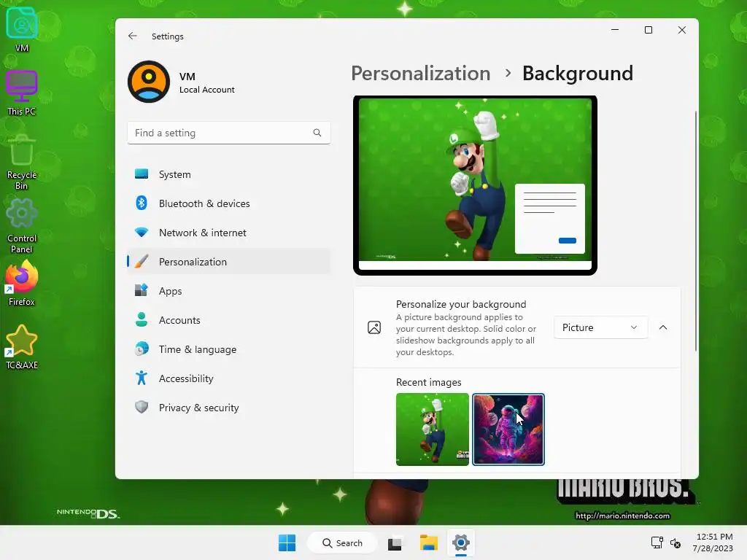Click the desktop background preview image
Screen dimensions: 747x560
pos(475,185)
